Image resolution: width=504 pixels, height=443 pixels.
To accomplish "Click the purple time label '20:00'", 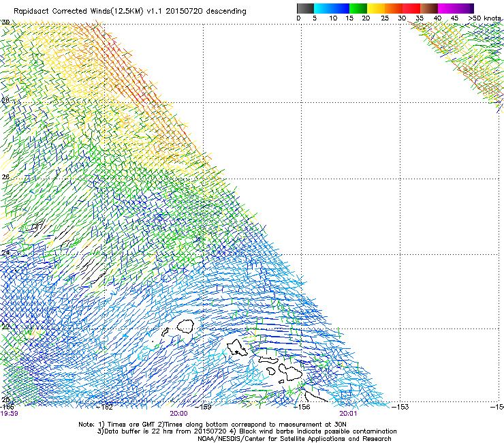I will pyautogui.click(x=178, y=414).
